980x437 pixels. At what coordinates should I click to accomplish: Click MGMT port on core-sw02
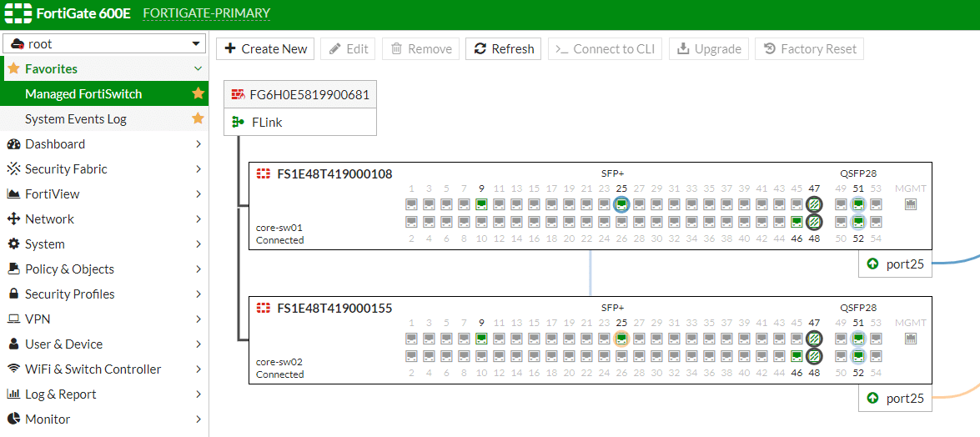(911, 339)
